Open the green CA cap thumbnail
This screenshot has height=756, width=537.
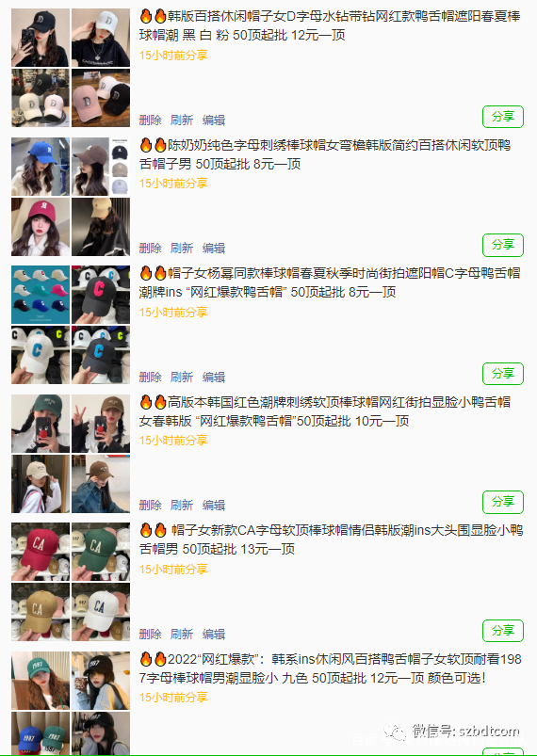tap(101, 552)
